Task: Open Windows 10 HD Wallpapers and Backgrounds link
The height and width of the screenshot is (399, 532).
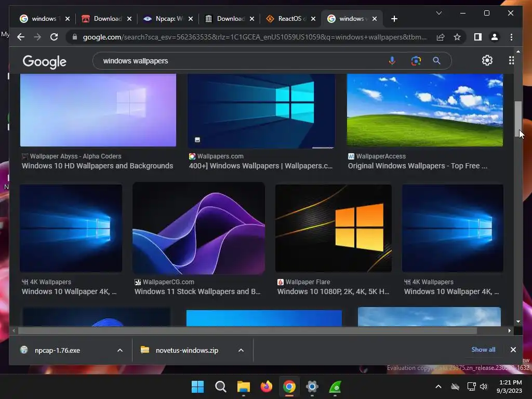Action: pyautogui.click(x=97, y=166)
